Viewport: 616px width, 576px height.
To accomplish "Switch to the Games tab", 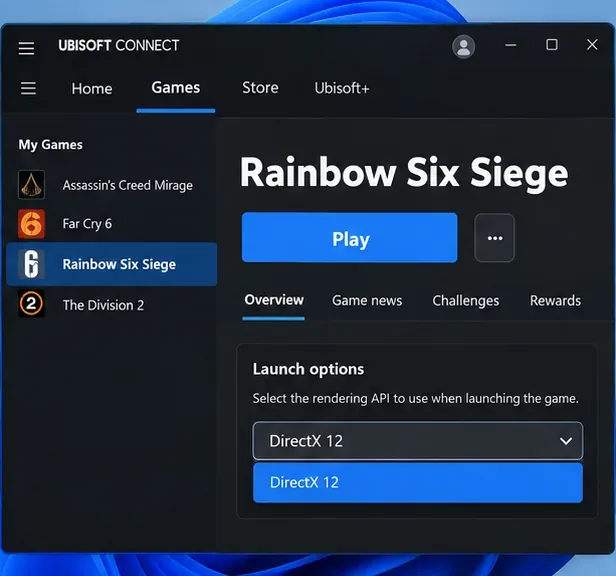I will click(x=176, y=88).
